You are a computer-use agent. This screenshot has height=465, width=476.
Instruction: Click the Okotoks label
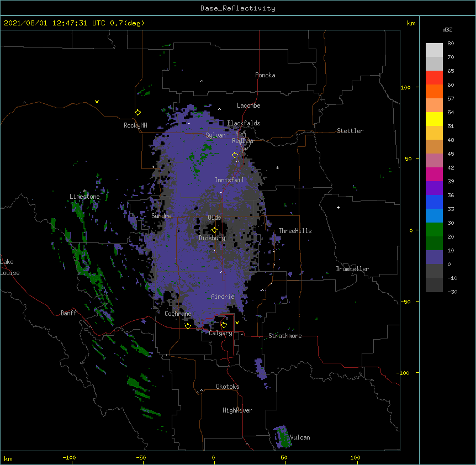click(x=228, y=387)
